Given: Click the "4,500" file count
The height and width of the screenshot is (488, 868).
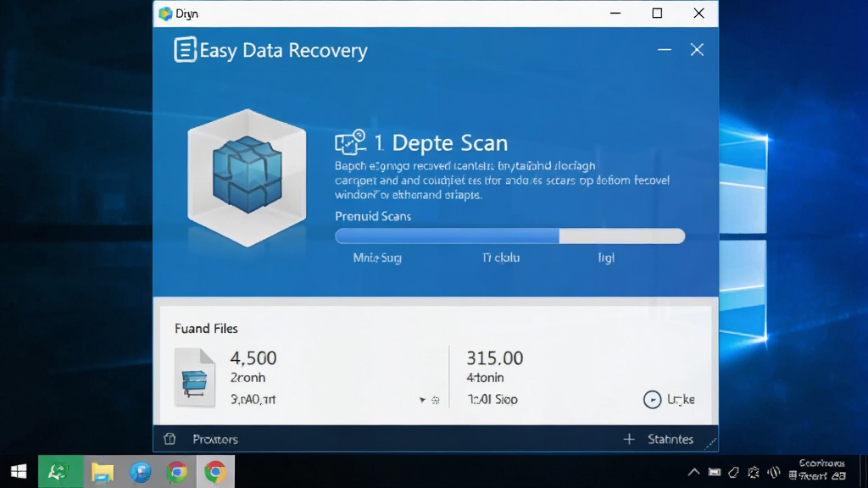Looking at the screenshot, I should point(253,358).
